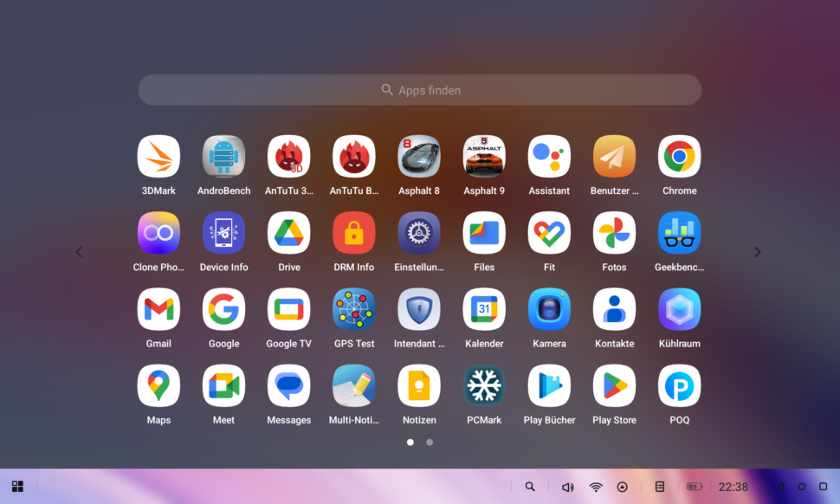Open AnTuTu 3D Bench app
The height and width of the screenshot is (504, 840).
click(x=288, y=157)
